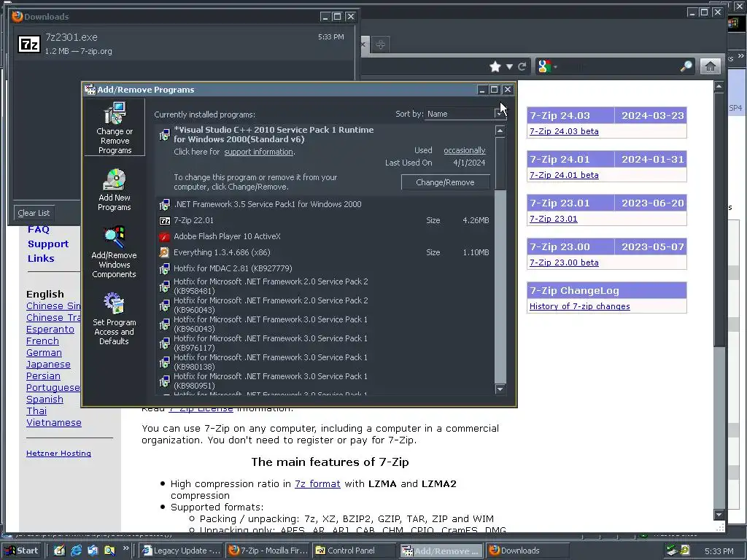Click the Visual Studio C++ 2010 runtime icon

[164, 135]
